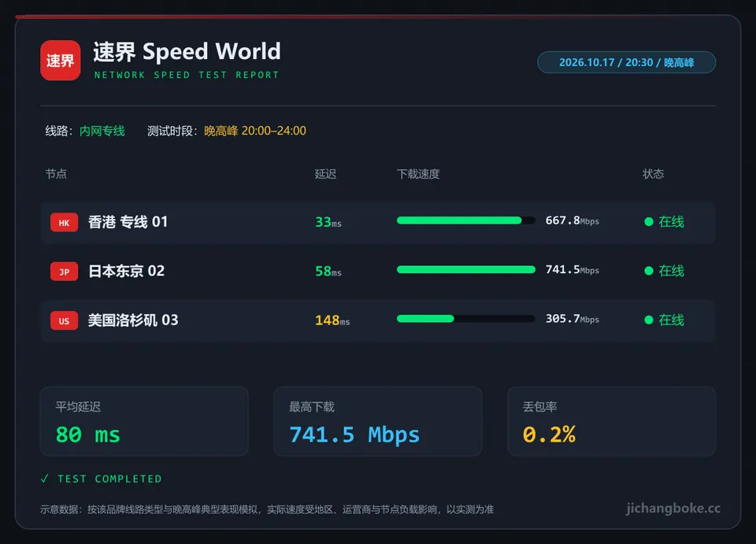Click the 状态 column header
This screenshot has width=756, height=544.
(x=654, y=174)
